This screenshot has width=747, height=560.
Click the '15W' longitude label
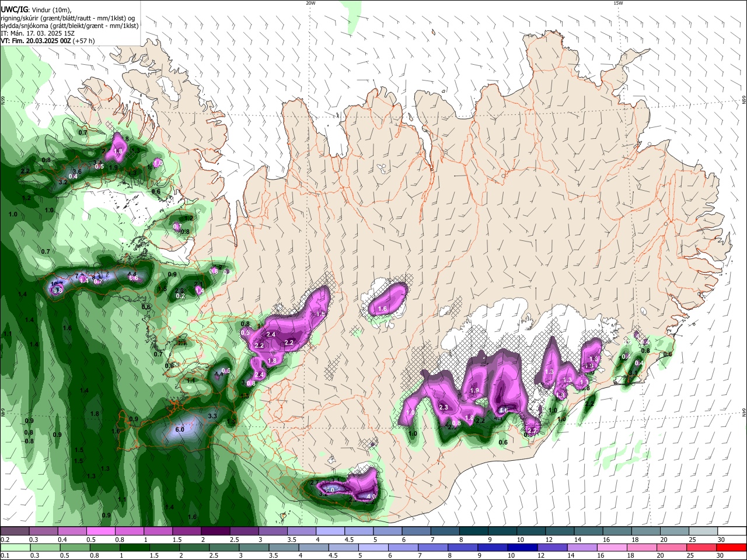coord(618,3)
